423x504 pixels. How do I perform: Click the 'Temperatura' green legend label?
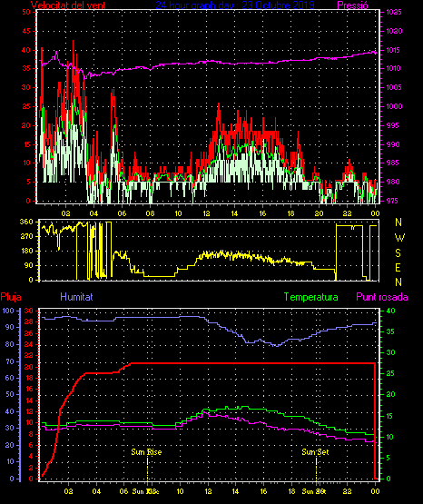coord(311,297)
